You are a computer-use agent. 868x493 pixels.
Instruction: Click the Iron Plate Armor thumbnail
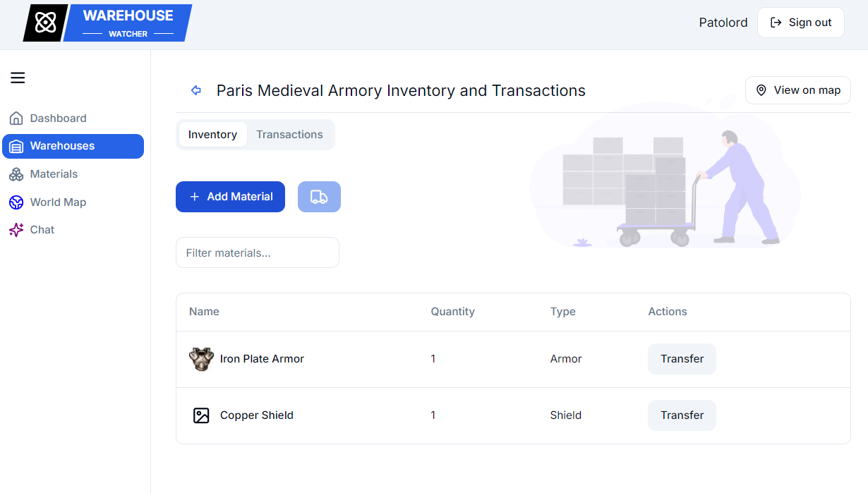(x=201, y=359)
